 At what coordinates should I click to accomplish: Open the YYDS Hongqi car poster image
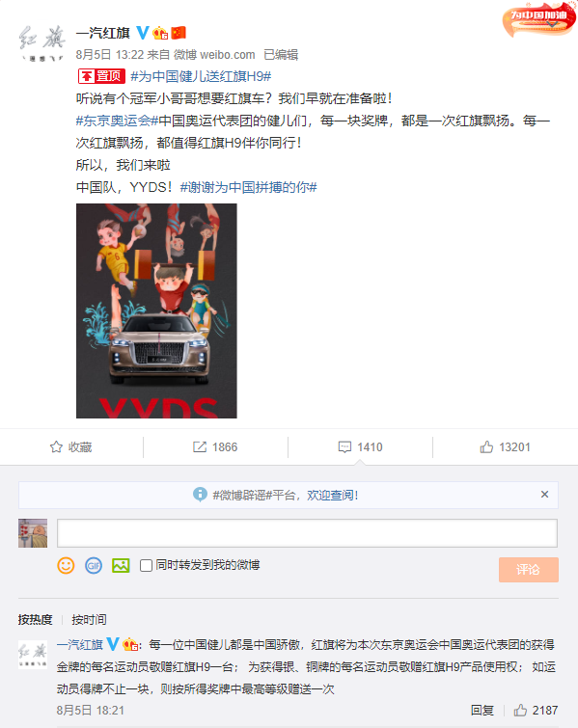(156, 310)
